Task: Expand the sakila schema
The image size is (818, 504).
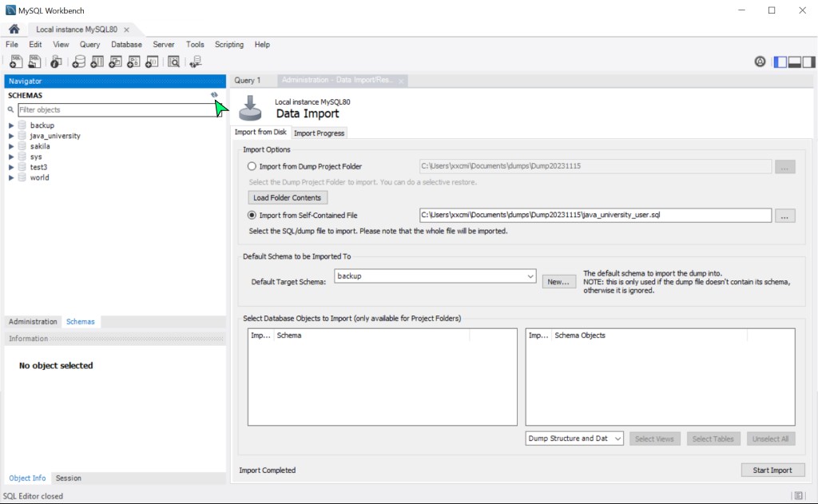Action: coord(11,146)
